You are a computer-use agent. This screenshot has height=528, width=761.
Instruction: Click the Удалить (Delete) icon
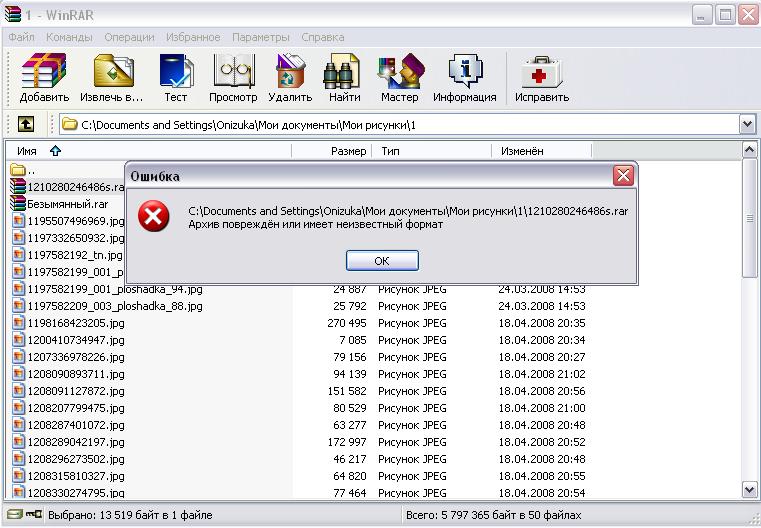point(290,71)
